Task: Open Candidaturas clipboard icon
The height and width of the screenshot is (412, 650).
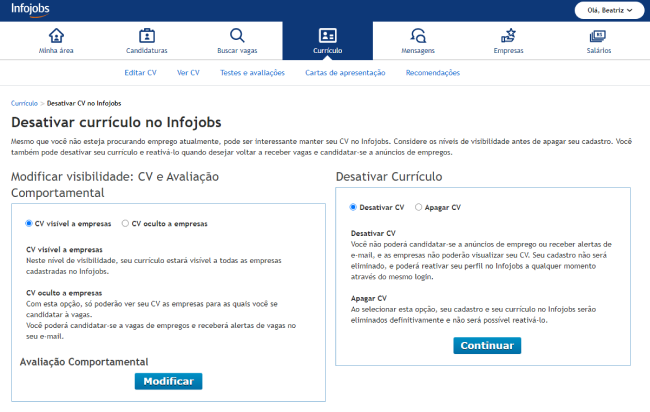Action: tap(147, 35)
